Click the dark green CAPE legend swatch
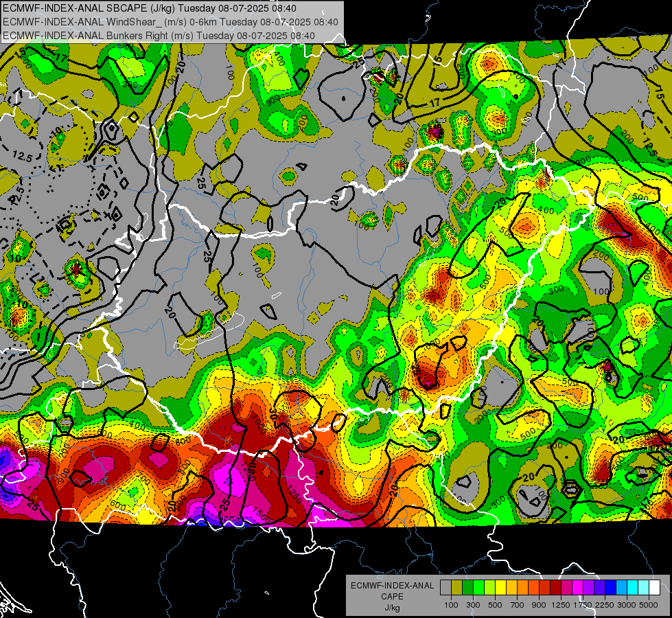The height and width of the screenshot is (618, 672). tap(467, 588)
